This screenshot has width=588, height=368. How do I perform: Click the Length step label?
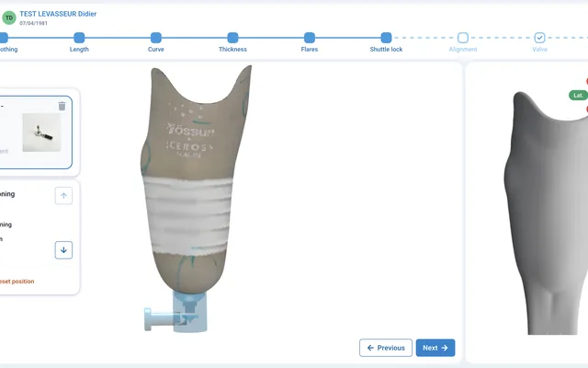point(79,49)
